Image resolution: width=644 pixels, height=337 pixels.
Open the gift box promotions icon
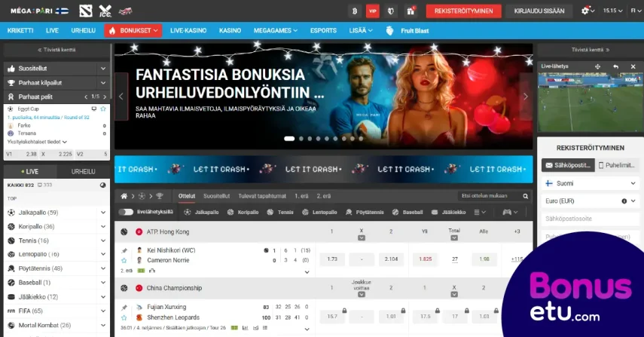(411, 11)
